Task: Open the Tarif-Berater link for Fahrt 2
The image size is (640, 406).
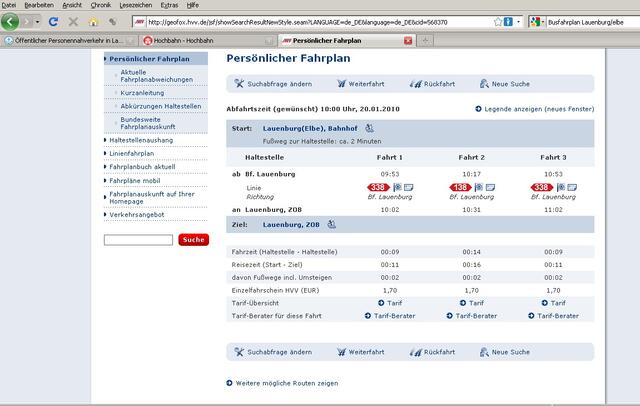Action: tap(470, 315)
